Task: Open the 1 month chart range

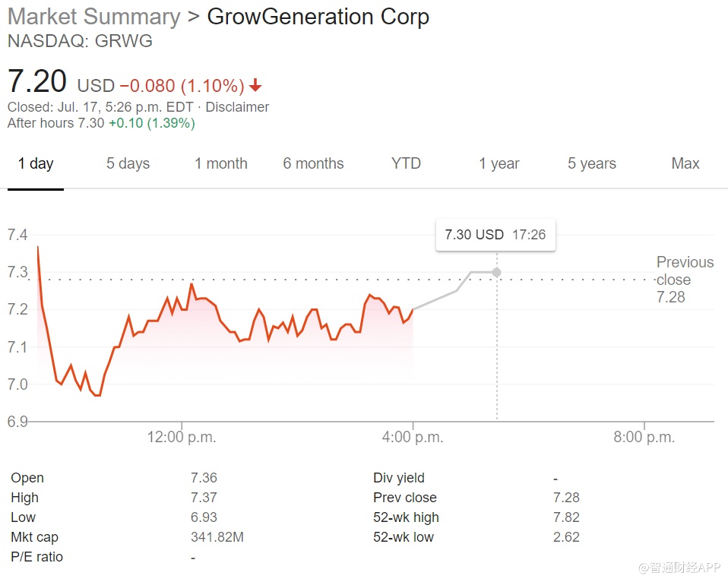Action: pyautogui.click(x=220, y=163)
